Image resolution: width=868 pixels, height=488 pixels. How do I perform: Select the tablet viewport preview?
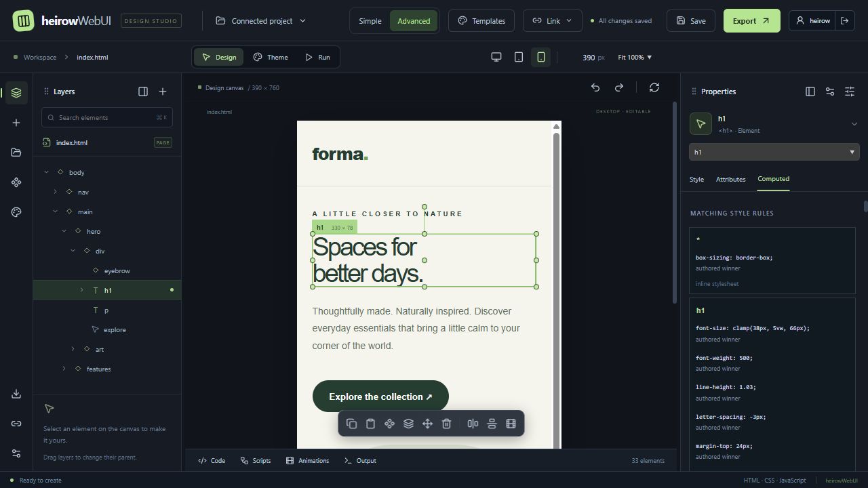click(519, 57)
